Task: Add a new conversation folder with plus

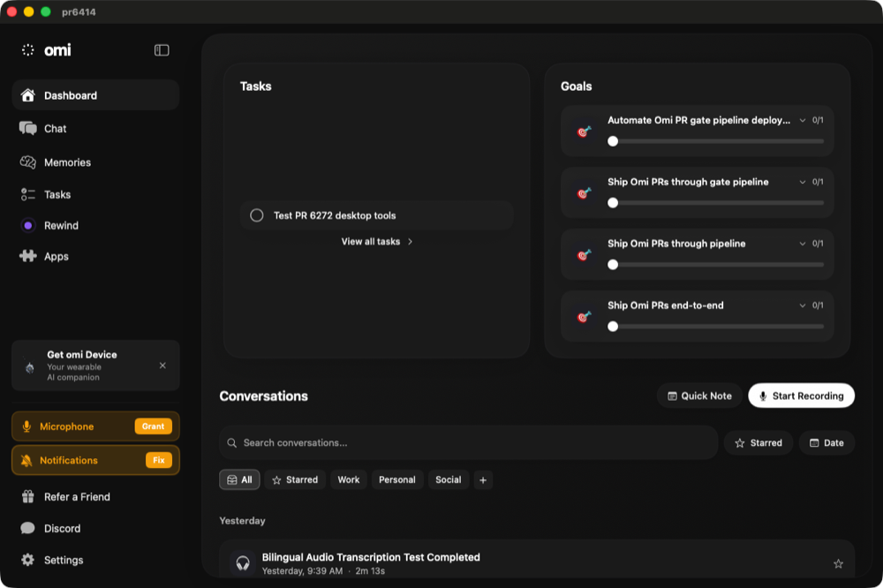Action: 483,480
